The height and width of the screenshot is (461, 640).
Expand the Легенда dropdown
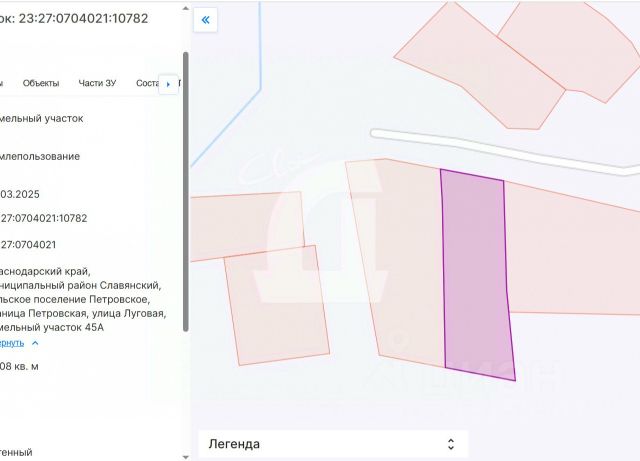(x=333, y=444)
